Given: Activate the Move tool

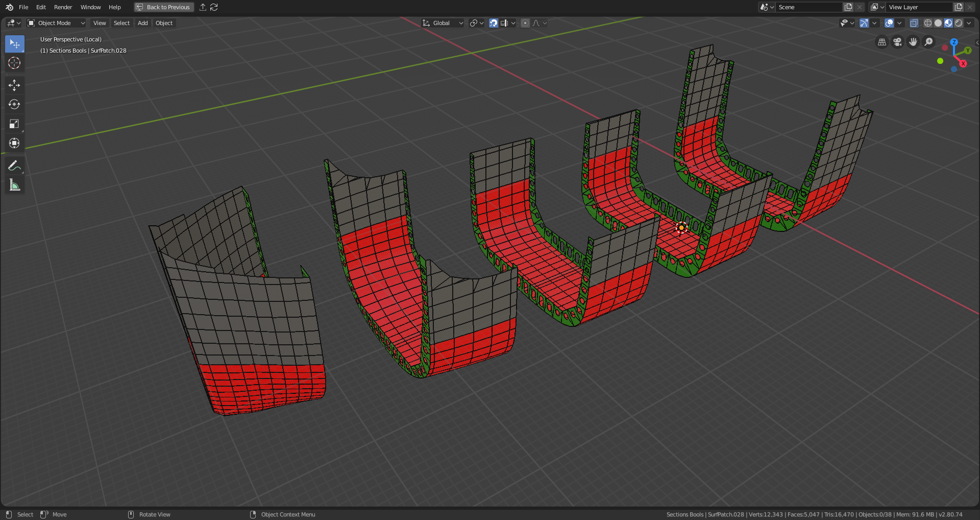Looking at the screenshot, I should 14,85.
